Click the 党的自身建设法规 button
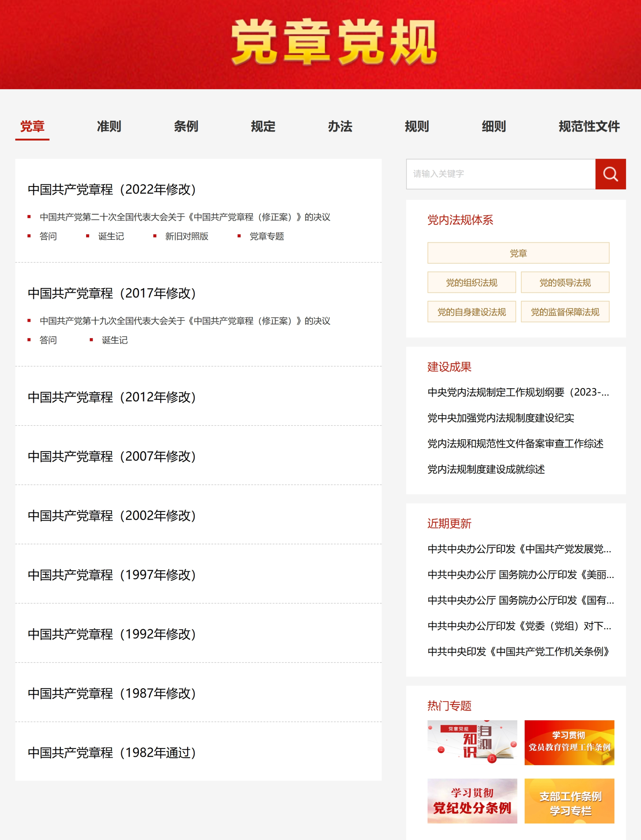 [x=472, y=312]
